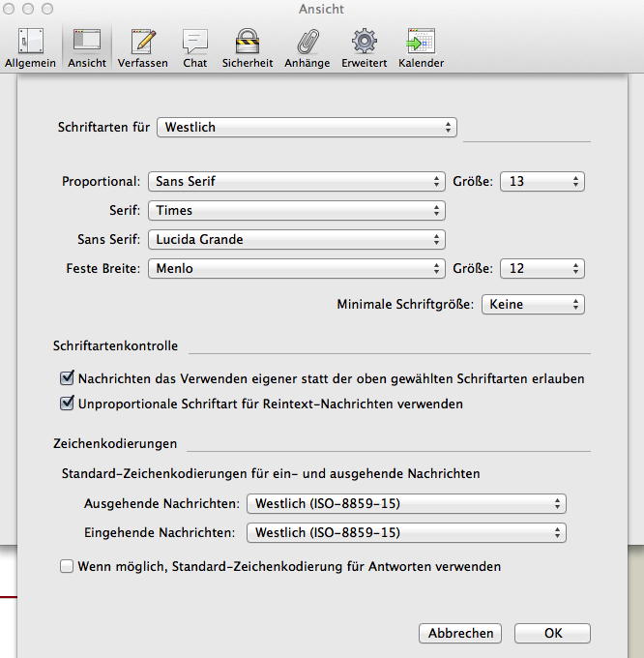
Task: Expand the Schriftarten für Westlich dropdown
Action: click(x=306, y=127)
